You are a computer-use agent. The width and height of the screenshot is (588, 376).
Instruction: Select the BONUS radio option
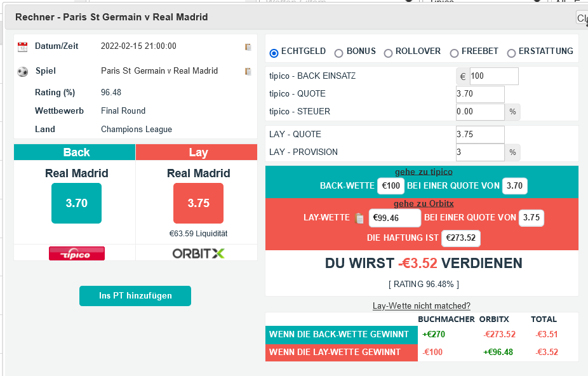(x=338, y=53)
